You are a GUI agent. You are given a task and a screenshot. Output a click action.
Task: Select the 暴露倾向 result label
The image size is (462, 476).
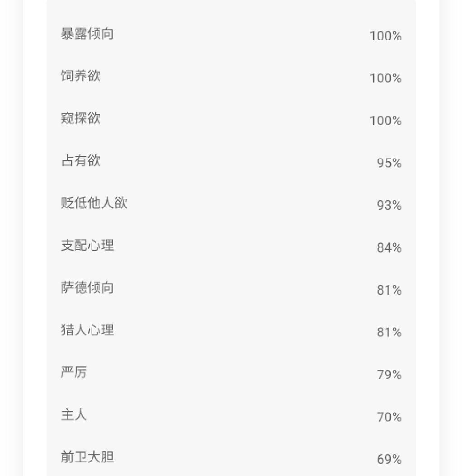[x=87, y=34]
